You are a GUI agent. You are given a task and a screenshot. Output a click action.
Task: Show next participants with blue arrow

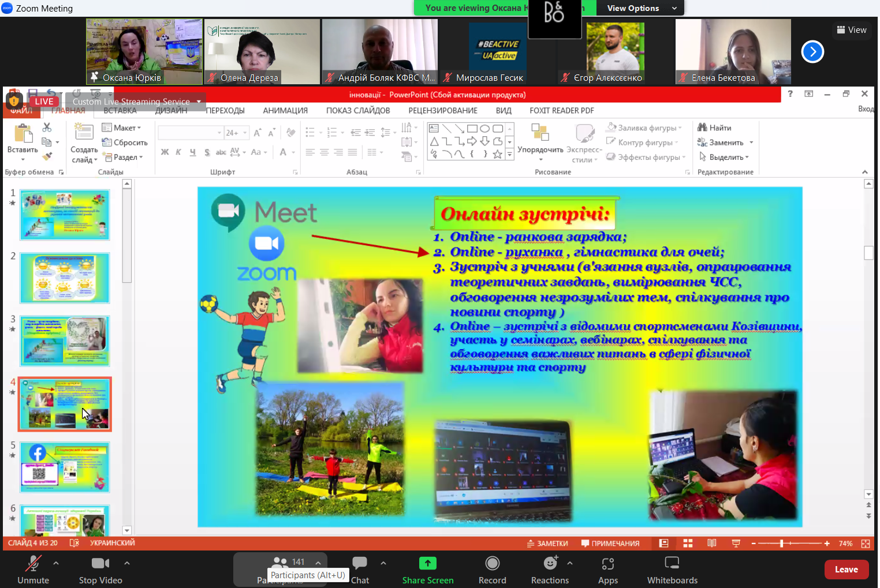812,52
